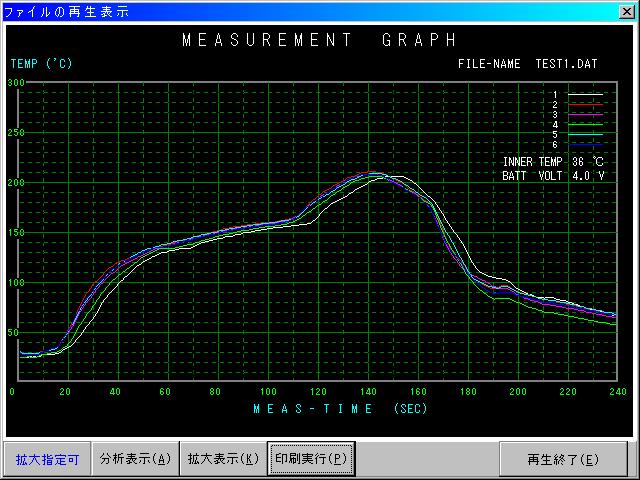Click the INNER TEMP 36 °C readout
Image resolution: width=640 pixels, height=480 pixels.
click(x=553, y=162)
